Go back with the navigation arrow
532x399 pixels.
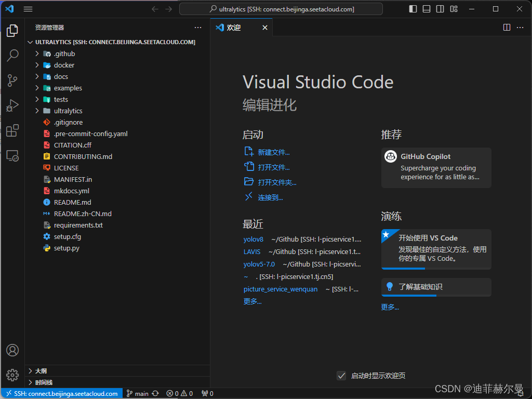tap(155, 9)
